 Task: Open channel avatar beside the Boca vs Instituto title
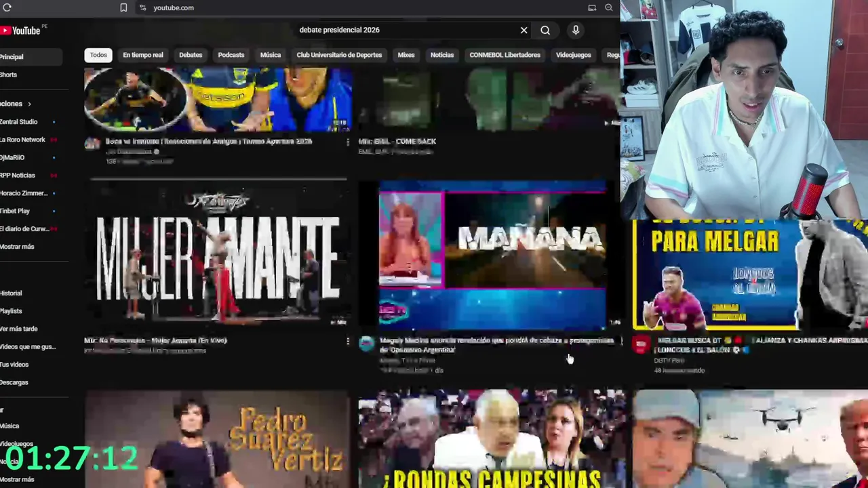click(92, 144)
